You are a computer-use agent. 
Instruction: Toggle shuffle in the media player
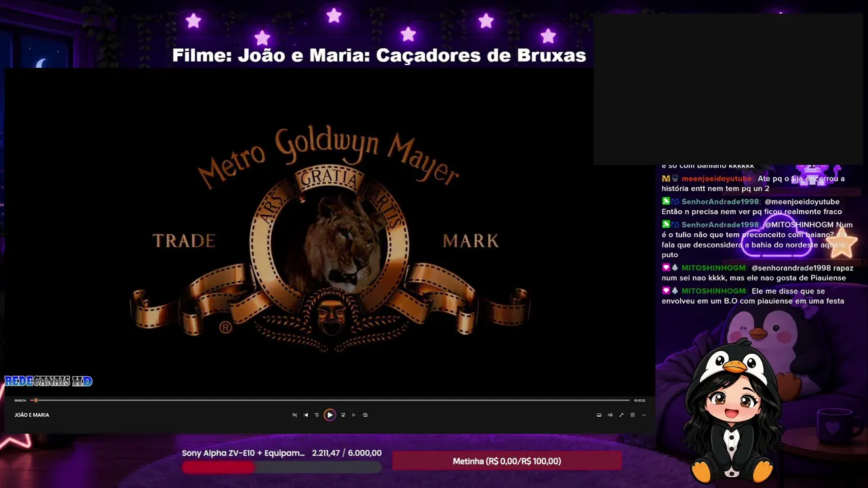tap(294, 415)
